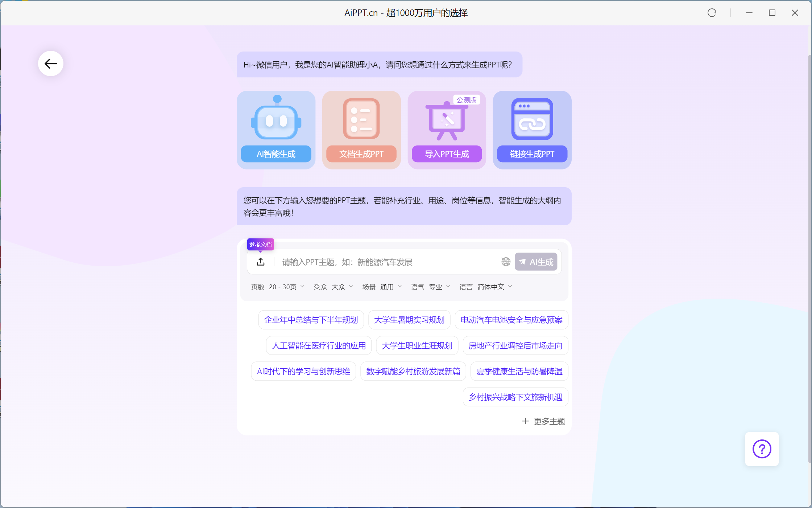The width and height of the screenshot is (812, 508).
Task: Pick topic 企业年中总结与下半年规划
Action: (311, 320)
